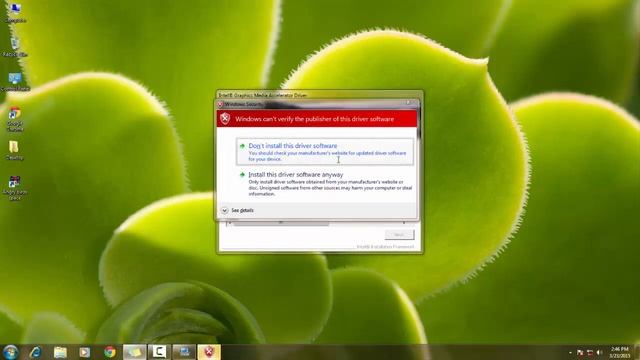The image size is (640, 360).
Task: Open the volume speaker tray icon
Action: (x=599, y=353)
